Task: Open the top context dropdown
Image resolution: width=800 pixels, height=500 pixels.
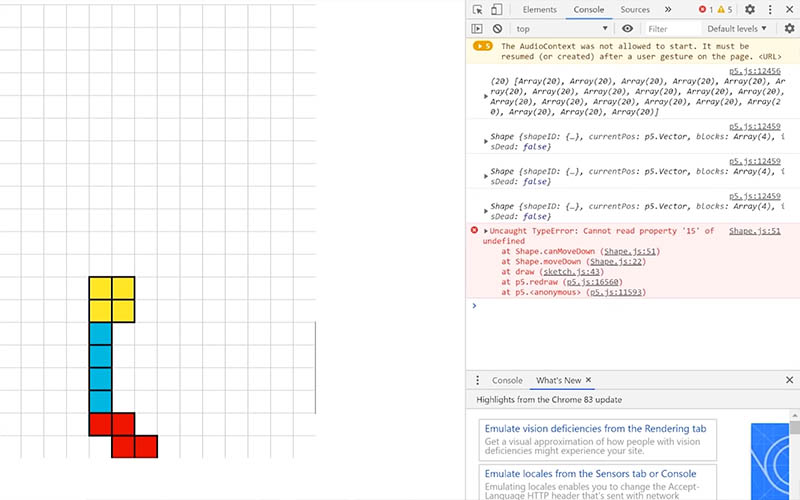Action: pos(562,29)
